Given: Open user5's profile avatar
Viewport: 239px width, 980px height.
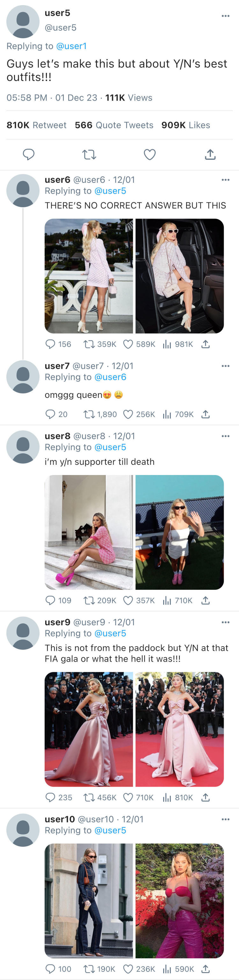Looking at the screenshot, I should pyautogui.click(x=23, y=22).
